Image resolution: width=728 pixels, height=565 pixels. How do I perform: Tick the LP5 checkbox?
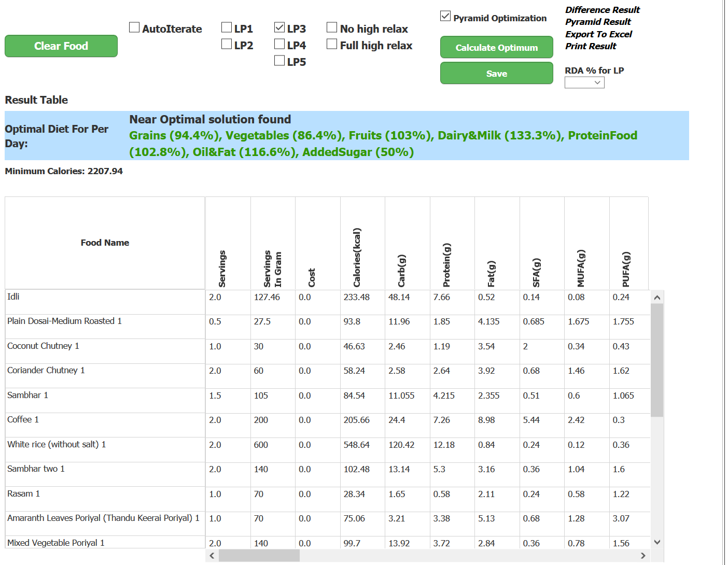coord(279,61)
